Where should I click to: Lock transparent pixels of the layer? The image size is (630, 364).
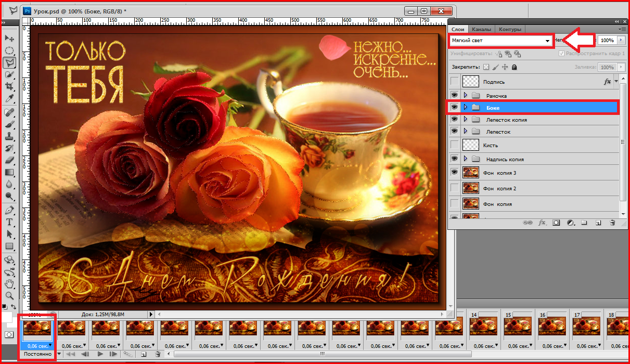point(486,67)
